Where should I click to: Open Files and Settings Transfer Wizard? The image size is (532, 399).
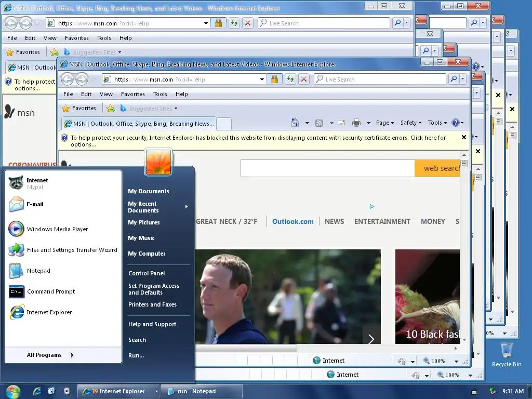(63, 250)
